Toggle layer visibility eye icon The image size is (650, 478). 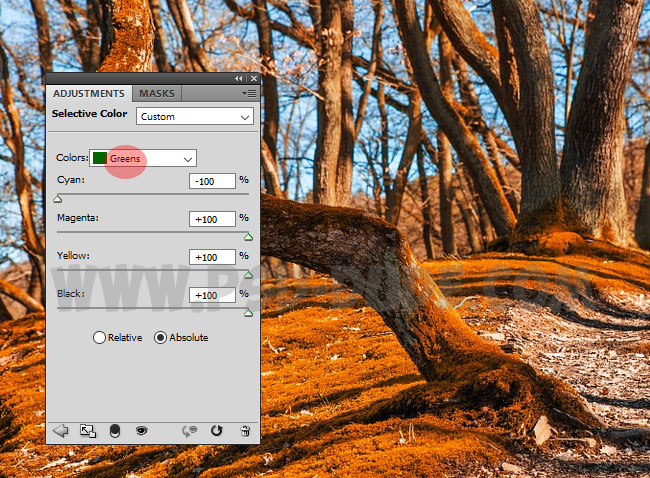(142, 430)
